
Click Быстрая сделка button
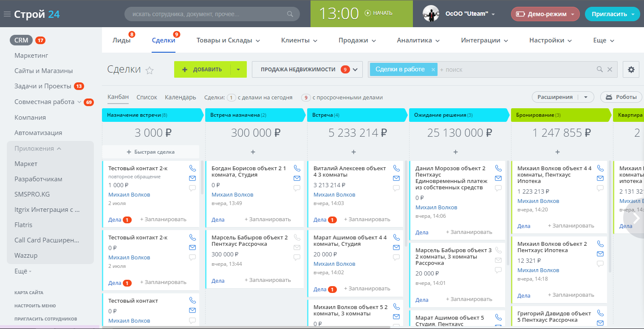tap(151, 152)
